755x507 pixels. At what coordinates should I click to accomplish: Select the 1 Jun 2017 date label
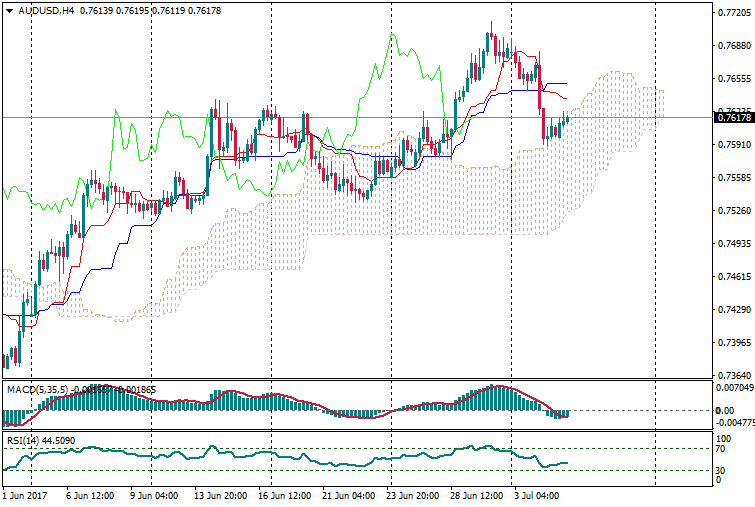click(25, 495)
